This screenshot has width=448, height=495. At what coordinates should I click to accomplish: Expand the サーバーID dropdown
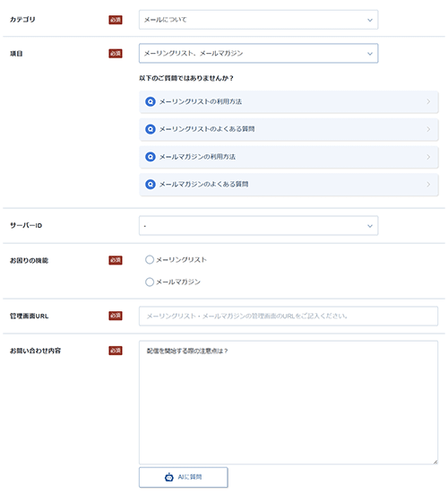(x=258, y=226)
